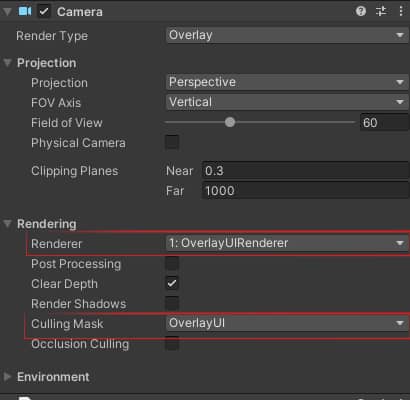410x400 pixels.
Task: Enable the Post Processing checkbox
Action: pos(172,263)
